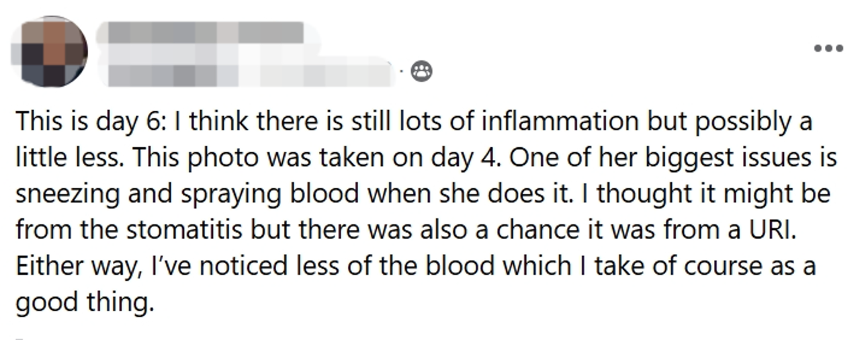Click the blurred author name
Screen dimensions: 868x340
pyautogui.click(x=200, y=32)
